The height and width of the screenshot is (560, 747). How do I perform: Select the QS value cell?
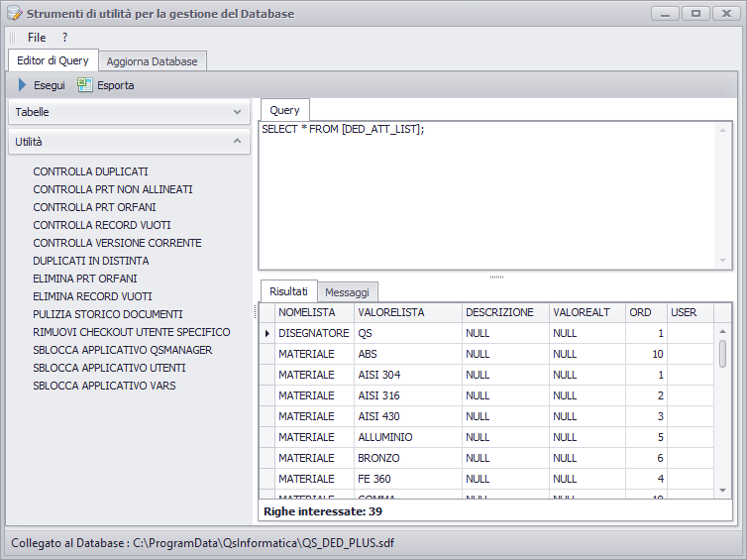coord(408,333)
